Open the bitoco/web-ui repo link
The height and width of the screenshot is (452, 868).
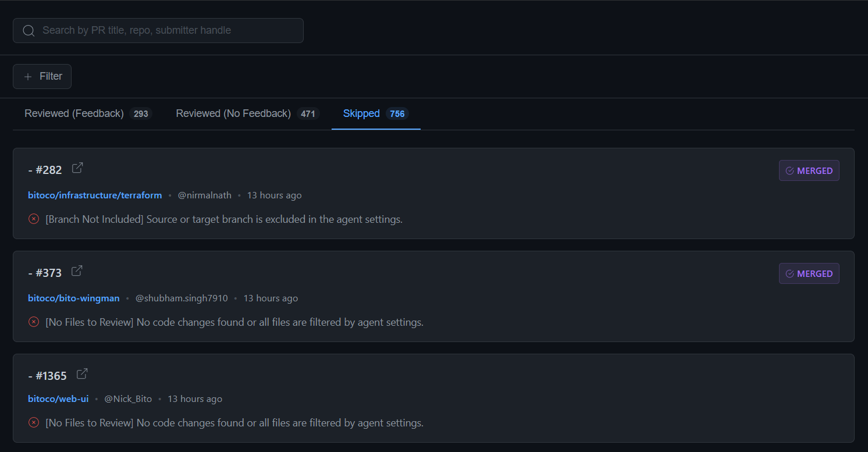point(58,399)
